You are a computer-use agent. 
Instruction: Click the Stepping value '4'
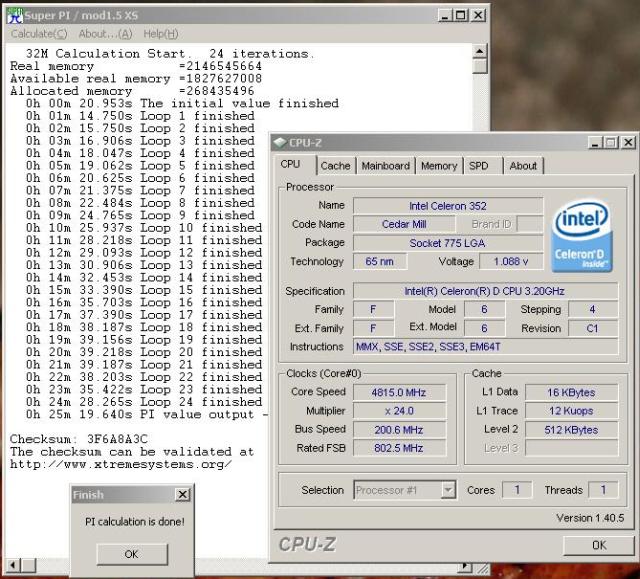point(593,309)
